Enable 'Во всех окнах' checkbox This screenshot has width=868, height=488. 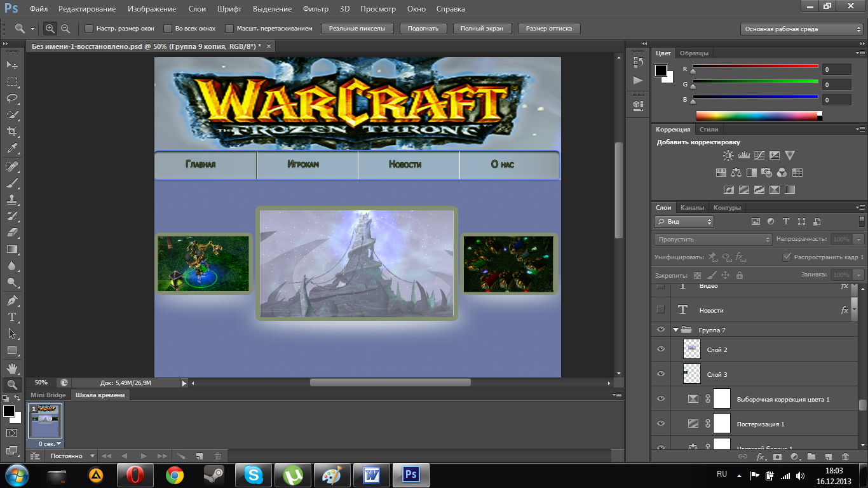pos(168,29)
